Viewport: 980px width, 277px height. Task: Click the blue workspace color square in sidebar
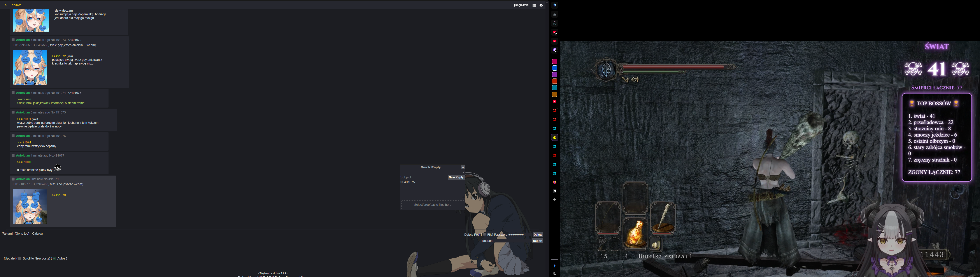[555, 68]
